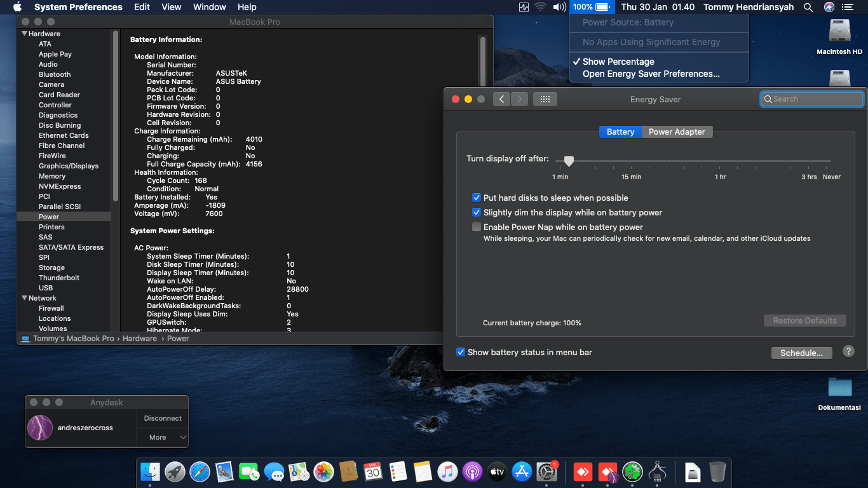The height and width of the screenshot is (488, 868).
Task: Open App Store from the Dock
Action: pos(522,471)
